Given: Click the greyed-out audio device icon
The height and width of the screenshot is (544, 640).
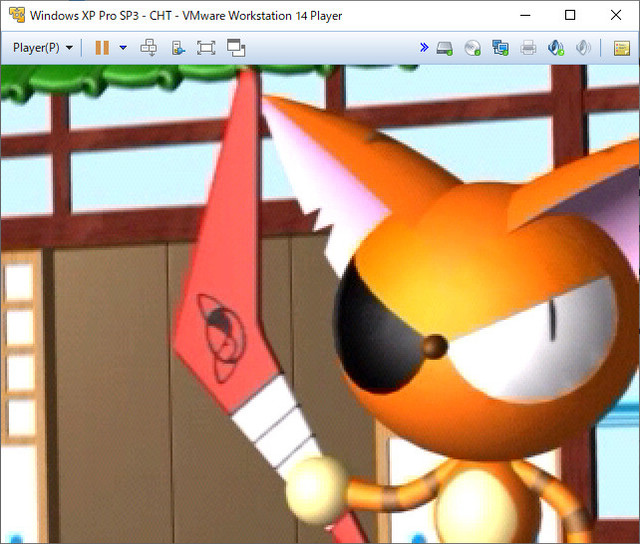Looking at the screenshot, I should pyautogui.click(x=583, y=48).
